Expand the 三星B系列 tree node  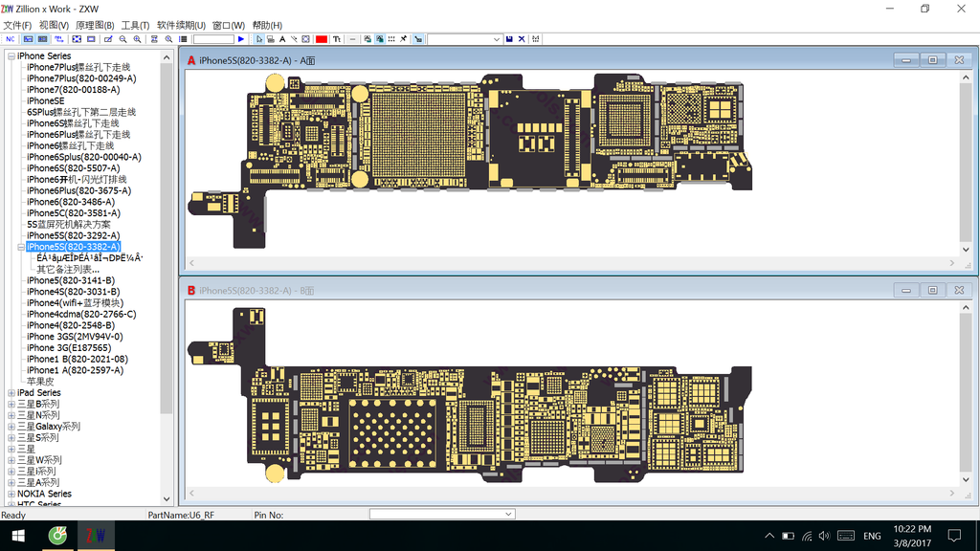[11, 405]
